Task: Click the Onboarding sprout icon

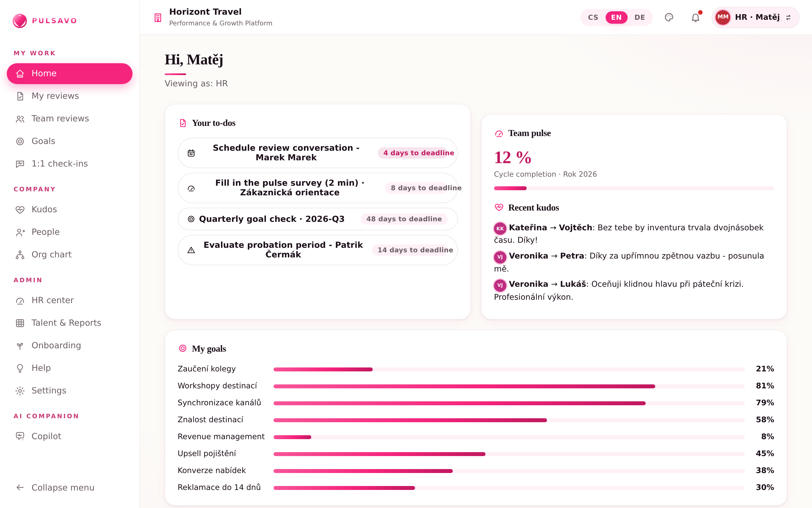Action: click(20, 346)
